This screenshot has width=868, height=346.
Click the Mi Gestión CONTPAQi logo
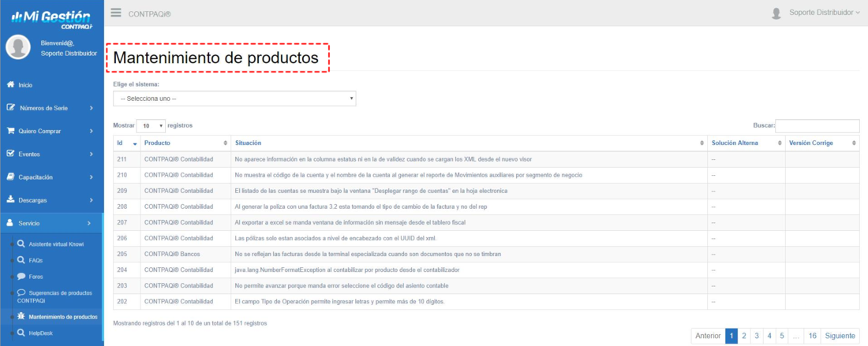coord(51,17)
